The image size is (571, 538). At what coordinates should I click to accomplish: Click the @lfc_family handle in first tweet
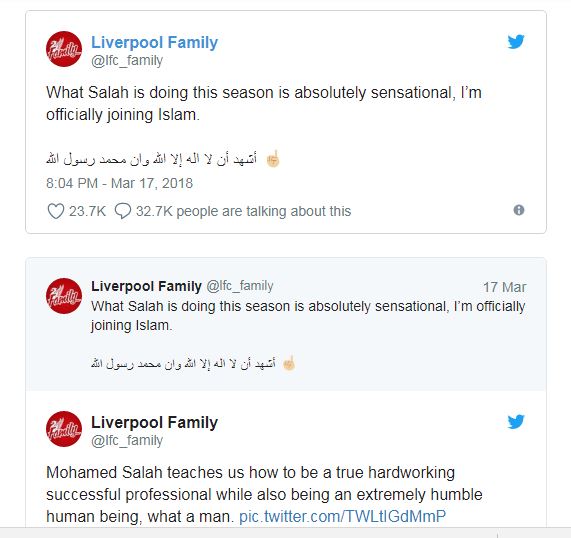tap(127, 60)
